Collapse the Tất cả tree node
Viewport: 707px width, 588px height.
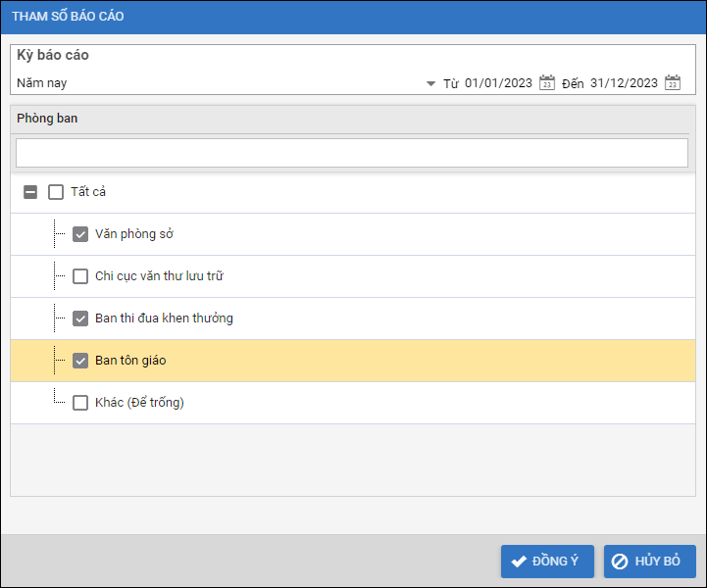tap(30, 192)
